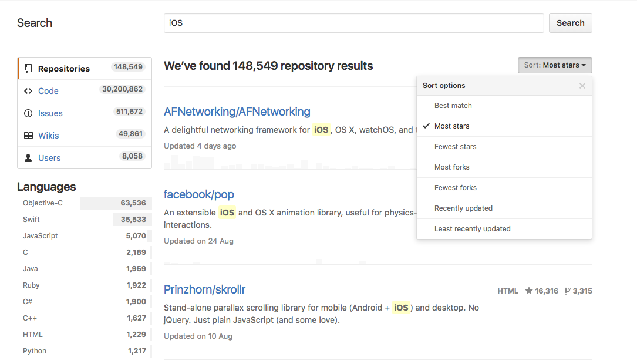The height and width of the screenshot is (364, 637).
Task: Click the HTML language label for skrollr
Action: point(508,291)
